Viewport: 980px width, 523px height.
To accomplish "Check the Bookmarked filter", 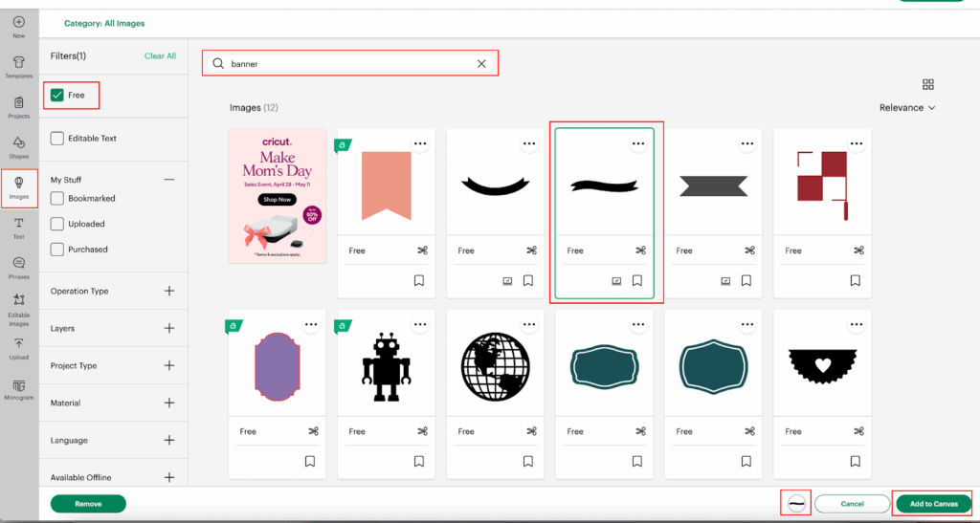I will click(57, 199).
